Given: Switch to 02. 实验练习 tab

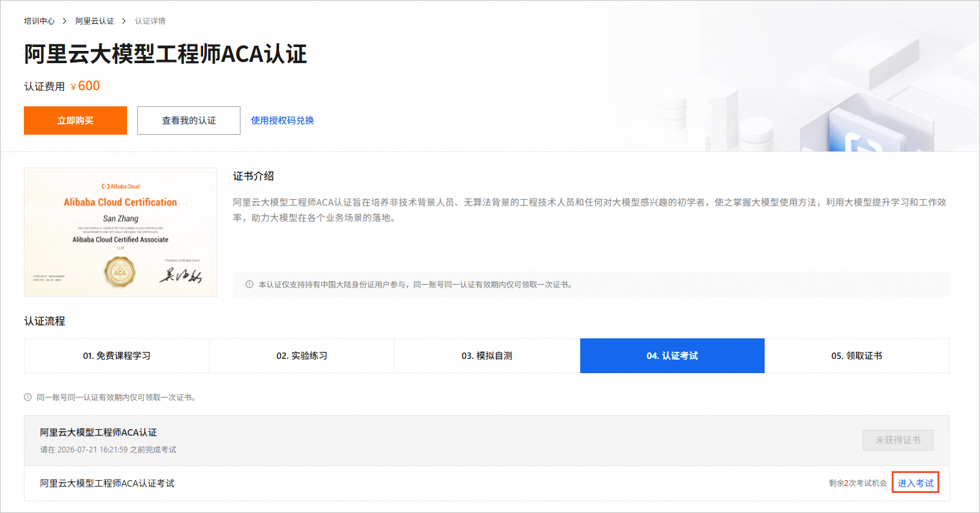Looking at the screenshot, I should pyautogui.click(x=302, y=356).
